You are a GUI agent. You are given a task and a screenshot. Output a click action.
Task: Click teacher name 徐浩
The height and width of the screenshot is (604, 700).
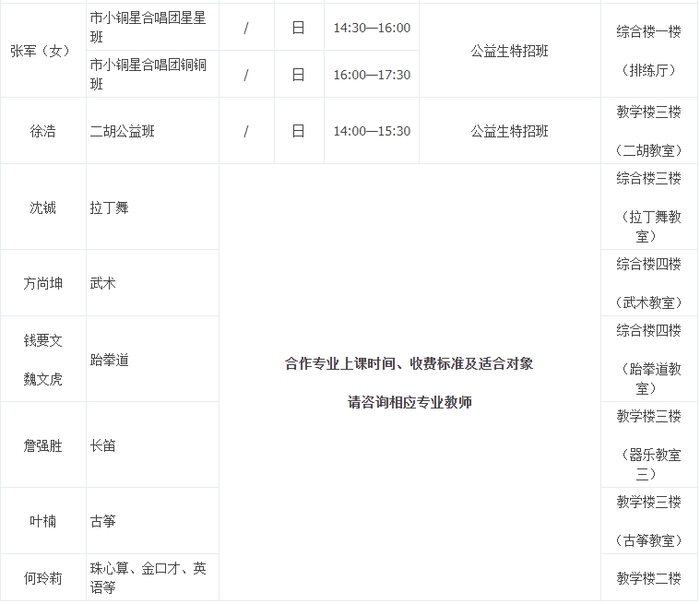(42, 131)
